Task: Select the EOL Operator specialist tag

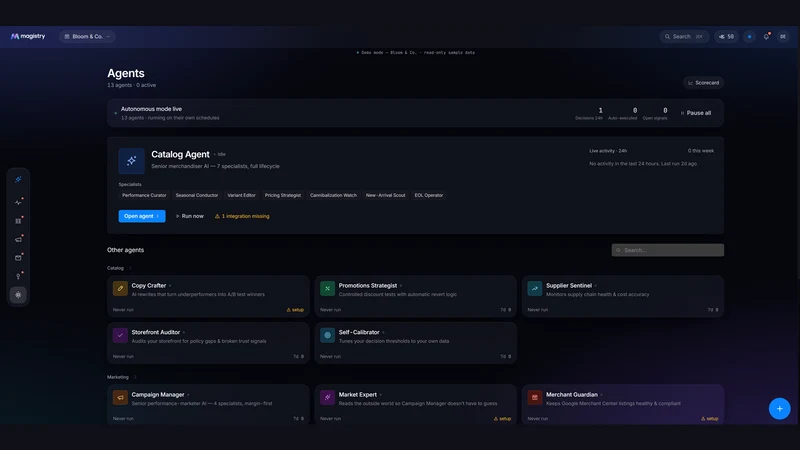Action: tap(429, 195)
